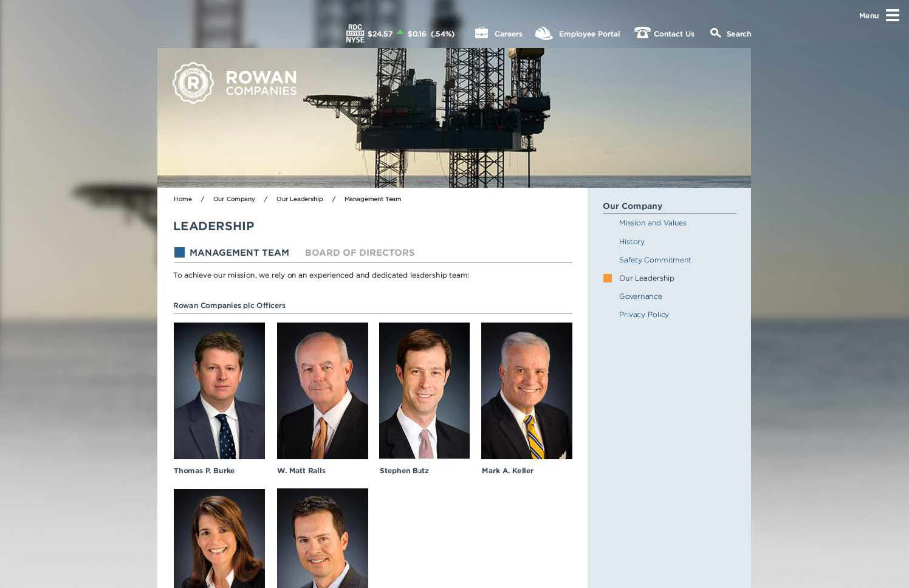The height and width of the screenshot is (588, 909).
Task: Switch to Board of Directors tab
Action: pyautogui.click(x=360, y=253)
